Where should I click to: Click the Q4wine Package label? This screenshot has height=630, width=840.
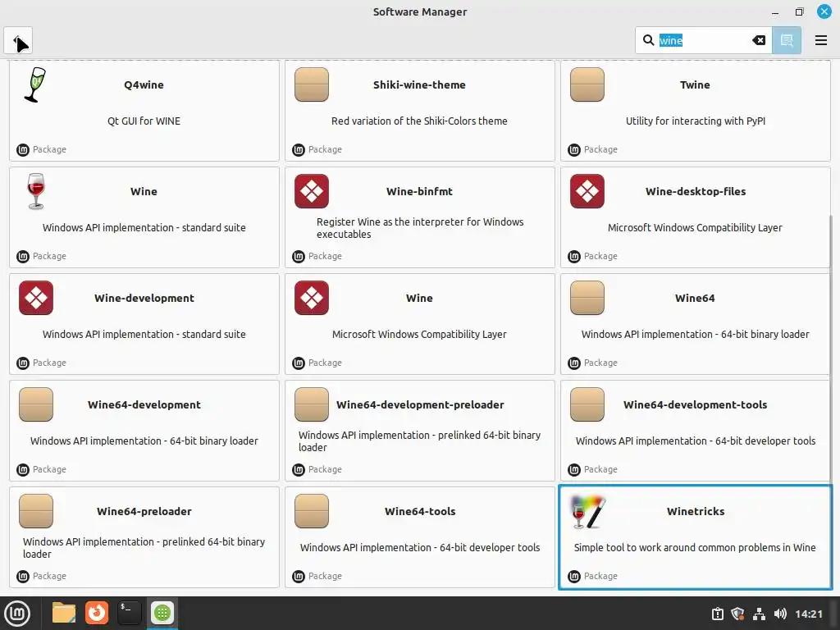(x=49, y=149)
